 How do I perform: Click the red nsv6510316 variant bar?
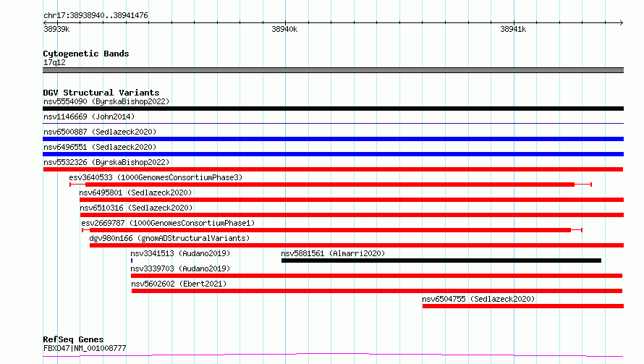(352, 215)
